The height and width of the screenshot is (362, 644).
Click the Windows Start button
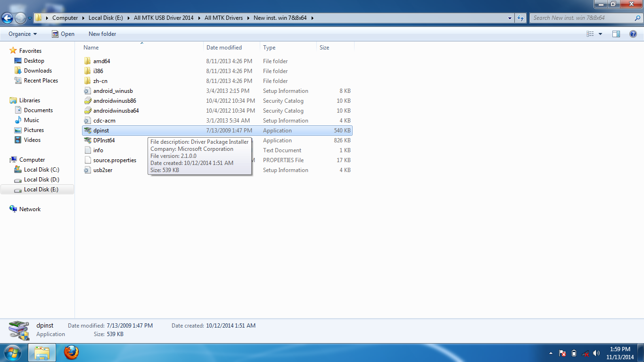12,353
